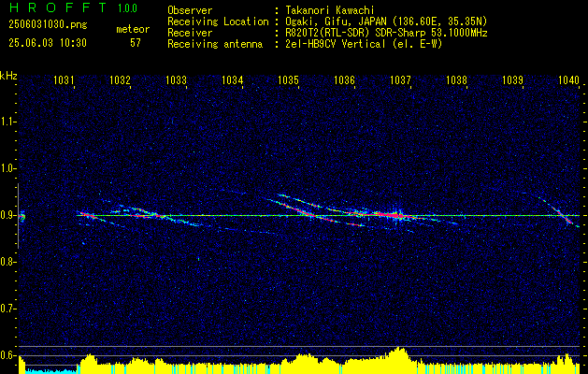Click time marker 1032
588x374 pixels.
[120, 79]
